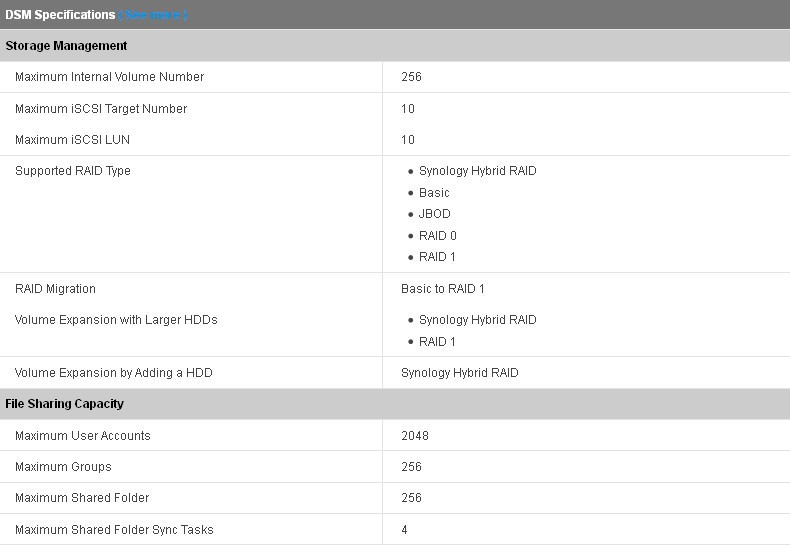Image resolution: width=790 pixels, height=545 pixels.
Task: Select RAID 0 in the supported RAID list
Action: pos(437,236)
